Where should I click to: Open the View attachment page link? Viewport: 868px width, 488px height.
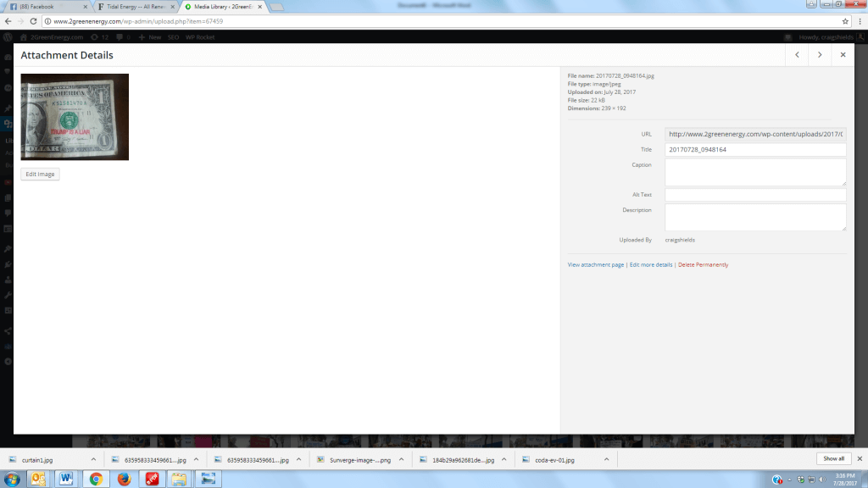pyautogui.click(x=596, y=264)
